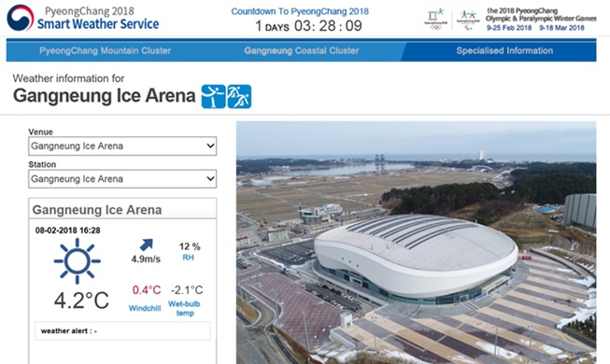Click the 9-25 Feb 2018 date text
Viewport: 610px width, 364px height.
click(509, 28)
